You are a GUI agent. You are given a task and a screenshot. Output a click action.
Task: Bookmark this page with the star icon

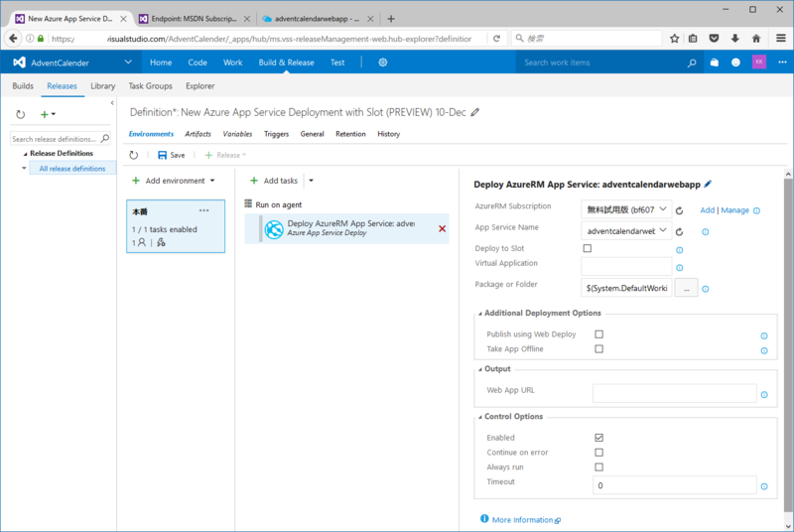(675, 39)
